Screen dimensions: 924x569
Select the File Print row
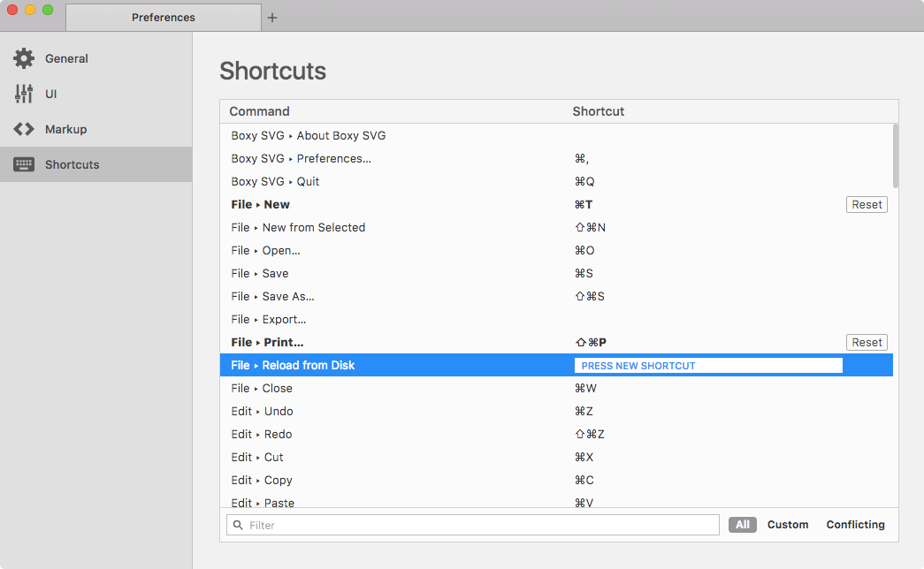(556, 342)
